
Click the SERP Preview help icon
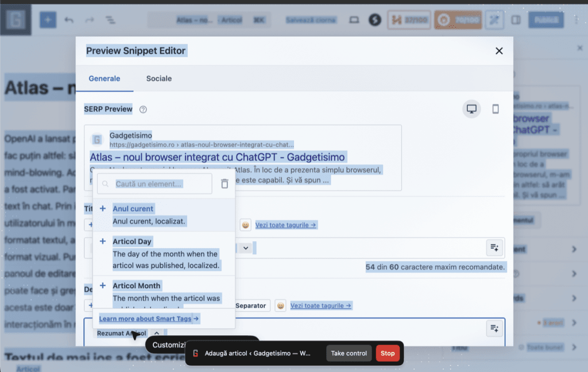pos(144,110)
